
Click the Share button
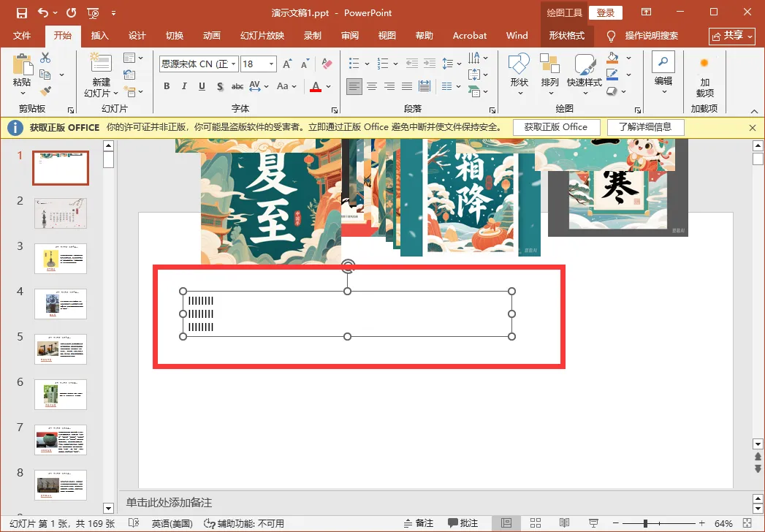coord(732,36)
